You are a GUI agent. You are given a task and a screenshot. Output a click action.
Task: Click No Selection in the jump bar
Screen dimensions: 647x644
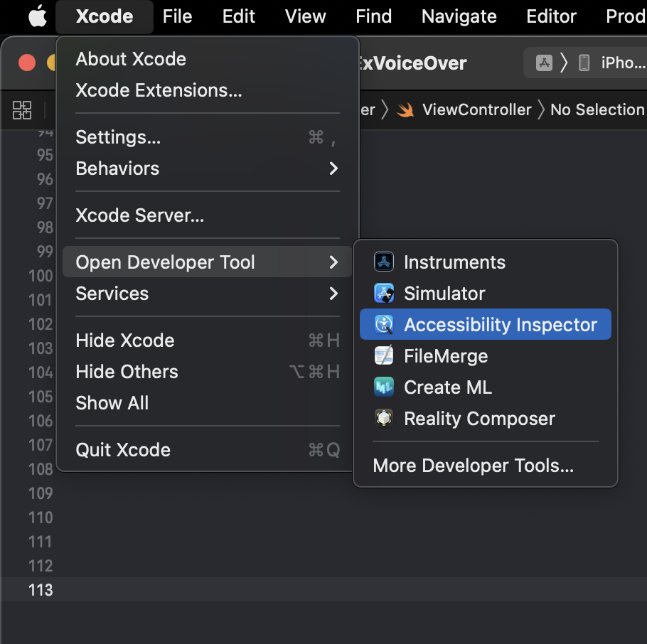coord(597,109)
